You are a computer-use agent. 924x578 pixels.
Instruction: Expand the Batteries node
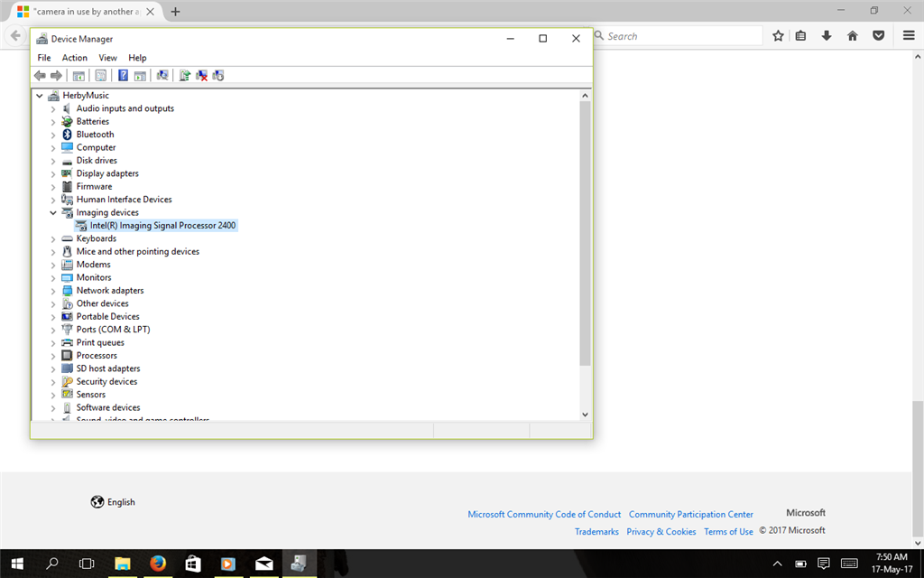pos(53,122)
